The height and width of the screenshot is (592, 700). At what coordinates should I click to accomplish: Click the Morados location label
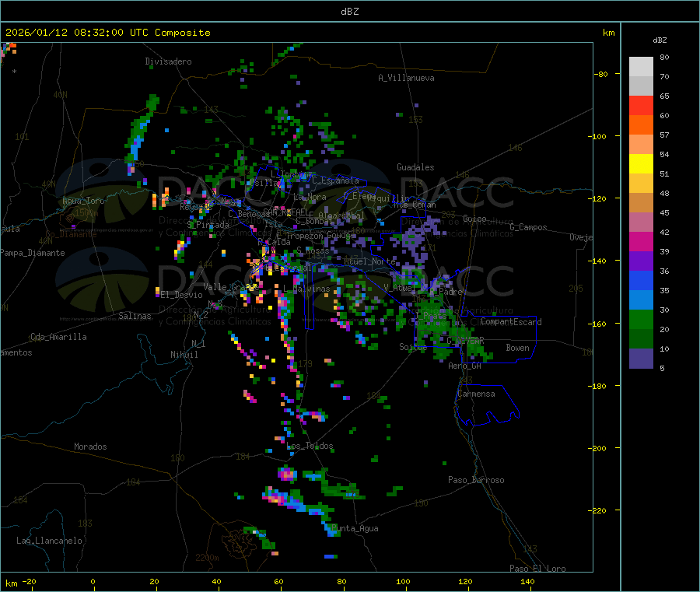click(90, 447)
